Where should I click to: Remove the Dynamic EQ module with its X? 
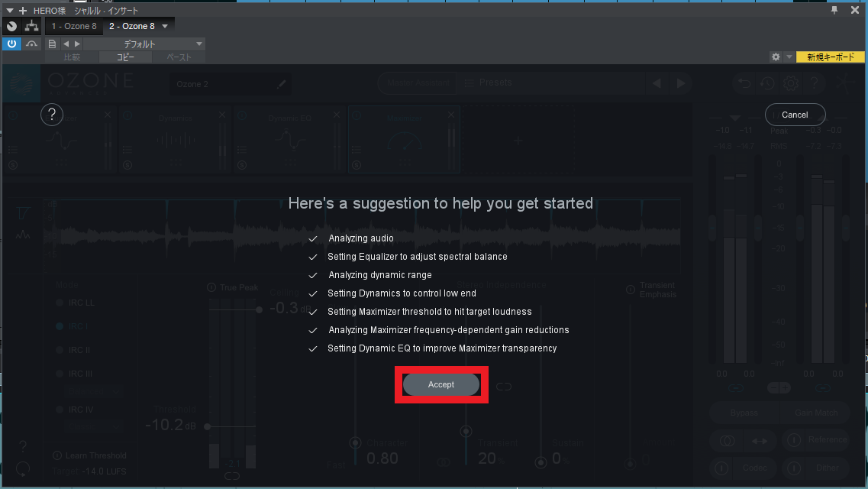(337, 115)
